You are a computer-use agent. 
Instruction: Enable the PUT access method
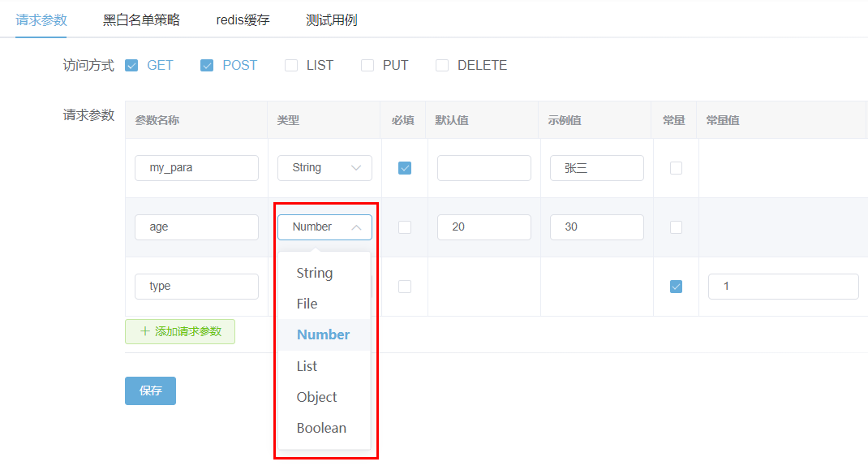point(367,66)
